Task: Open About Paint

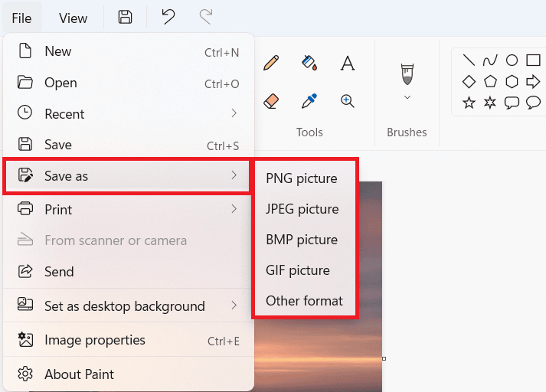Action: (129, 374)
